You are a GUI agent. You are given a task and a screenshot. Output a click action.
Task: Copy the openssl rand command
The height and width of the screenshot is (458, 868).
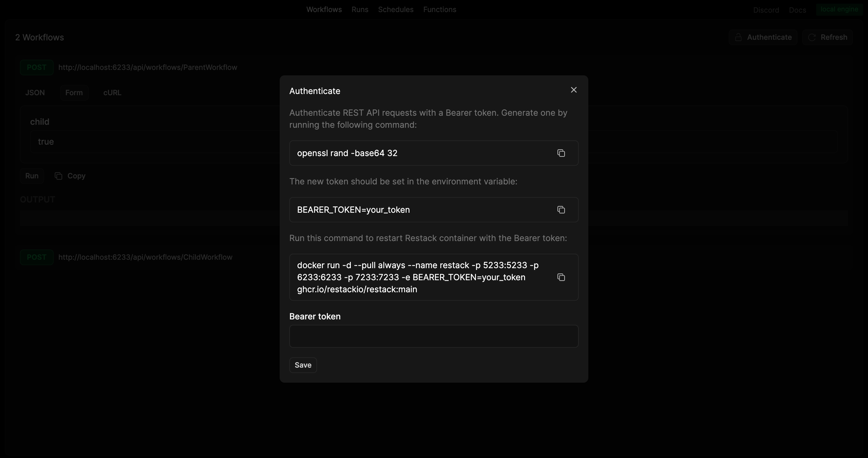click(x=561, y=153)
